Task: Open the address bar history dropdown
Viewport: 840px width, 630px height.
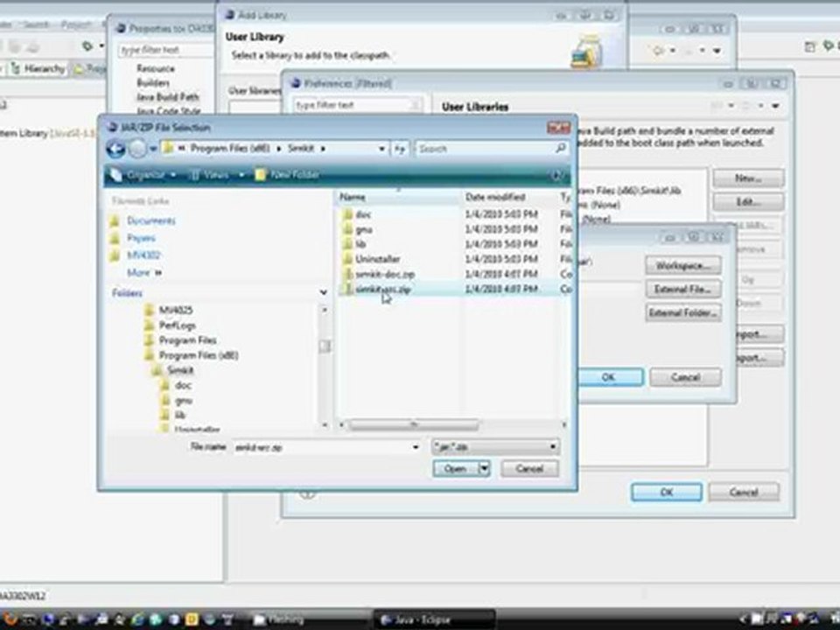Action: click(x=381, y=149)
